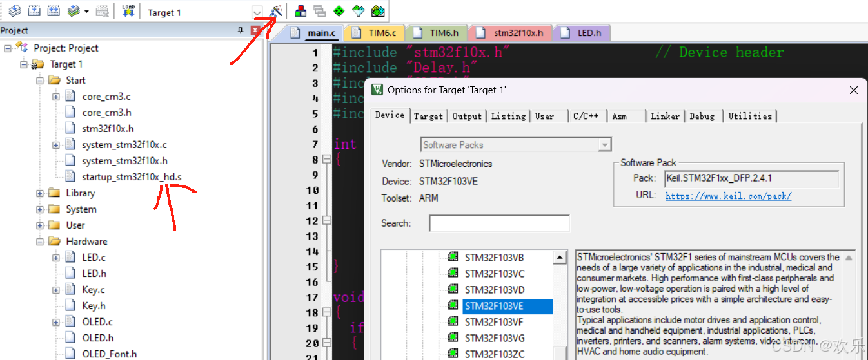Open the Device tab in Options dialog
Viewport: 868px width, 360px height.
point(390,115)
